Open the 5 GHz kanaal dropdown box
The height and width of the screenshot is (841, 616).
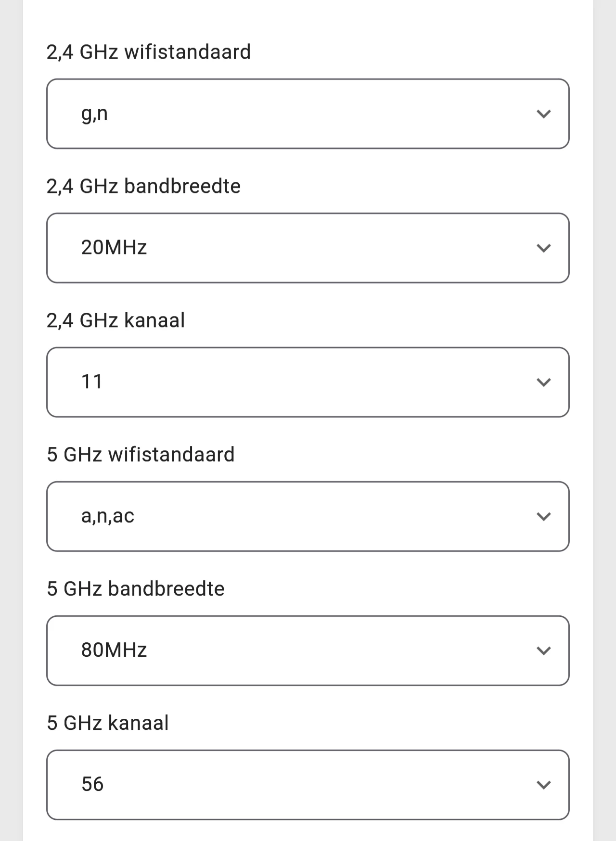[x=308, y=785]
